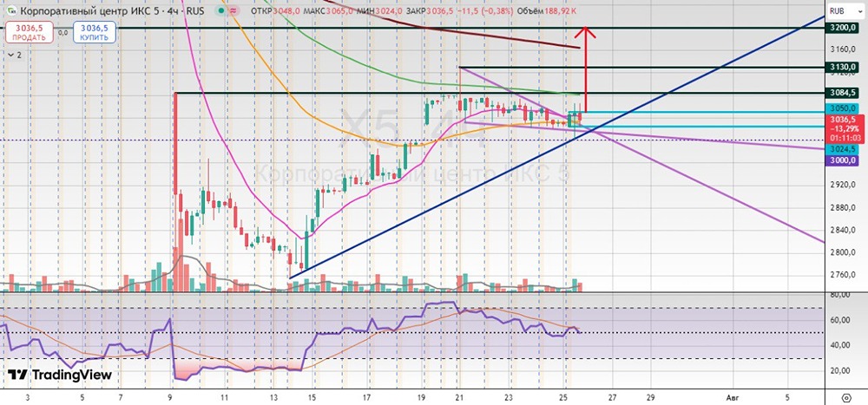
Task: Click date label 21 on time axis
Action: click(x=459, y=397)
